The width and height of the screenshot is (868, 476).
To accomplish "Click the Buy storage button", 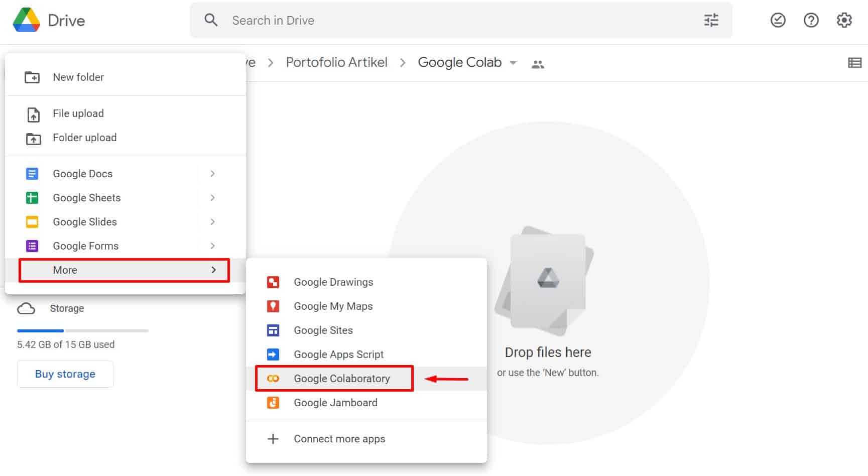I will [x=65, y=374].
